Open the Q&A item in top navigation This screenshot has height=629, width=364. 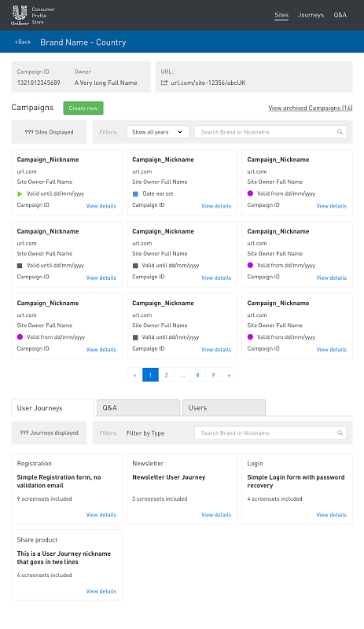pyautogui.click(x=340, y=15)
